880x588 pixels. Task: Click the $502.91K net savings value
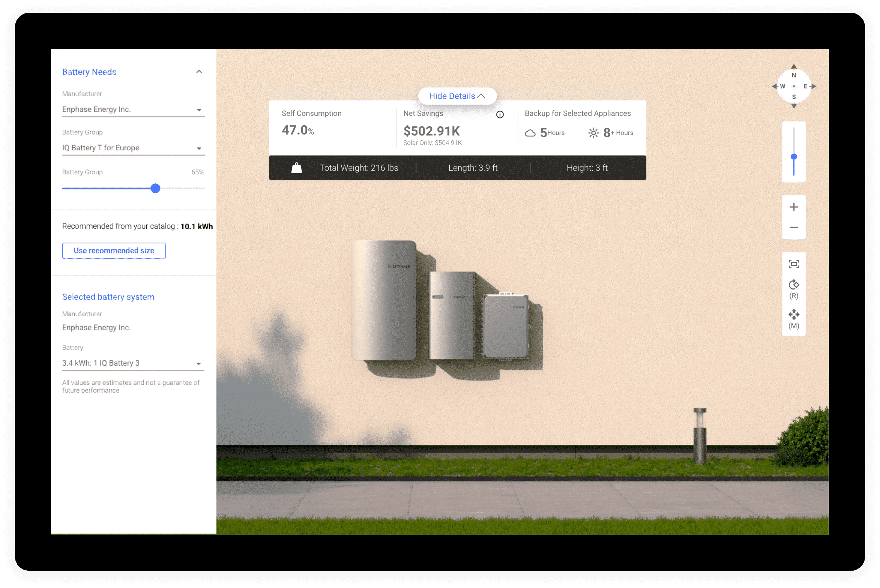pos(431,131)
